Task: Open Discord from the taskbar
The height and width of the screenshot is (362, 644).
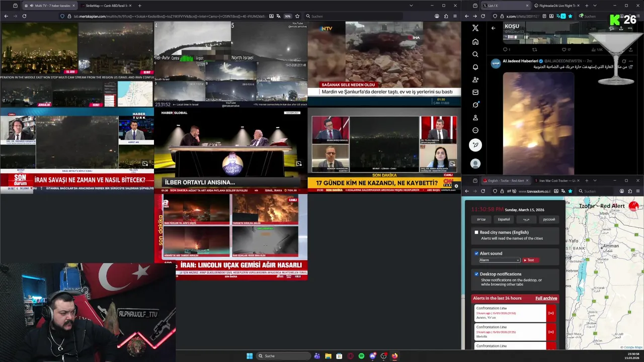Action: [x=372, y=356]
